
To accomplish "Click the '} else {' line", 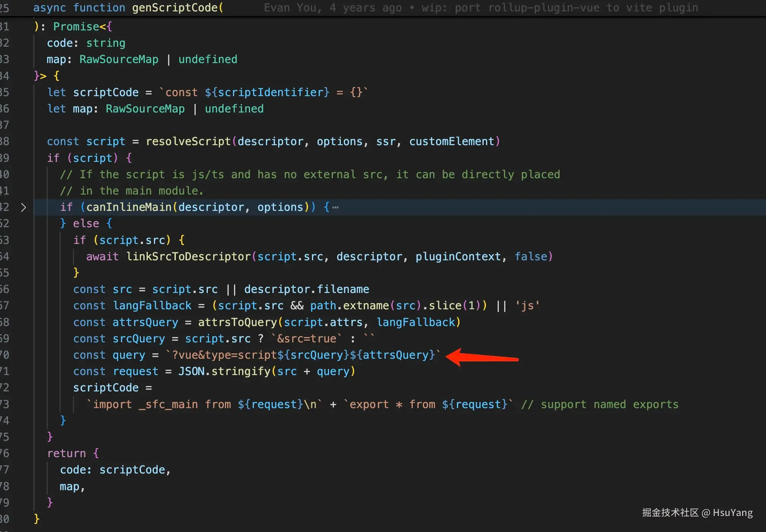I will coord(86,223).
